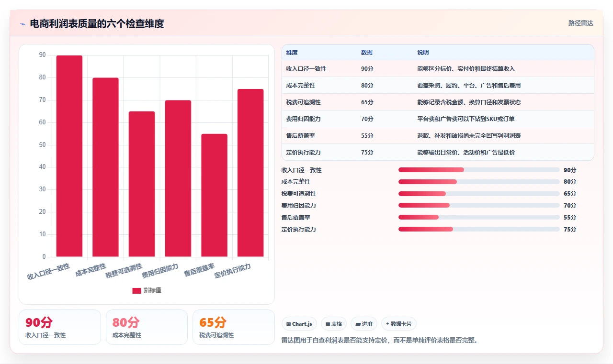The image size is (613, 364).
Task: Click description 能够记录含税金额、换算口径和发票状态
Action: point(469,102)
